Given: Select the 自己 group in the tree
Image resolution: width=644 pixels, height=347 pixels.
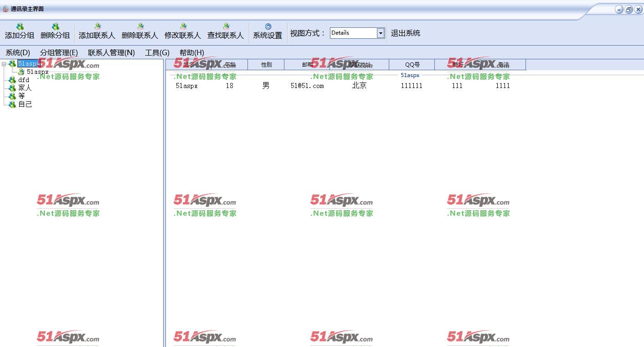Looking at the screenshot, I should click(25, 104).
